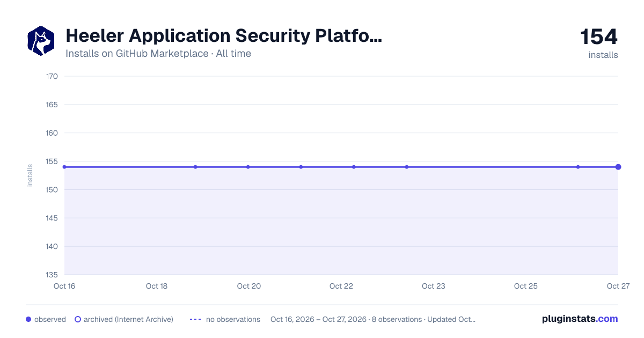Click the 140 y-axis value
The image size is (644, 338).
(x=52, y=247)
